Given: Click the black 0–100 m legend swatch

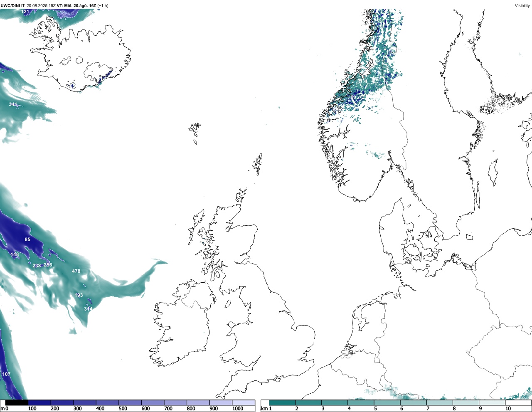Looking at the screenshot, I should [17, 402].
